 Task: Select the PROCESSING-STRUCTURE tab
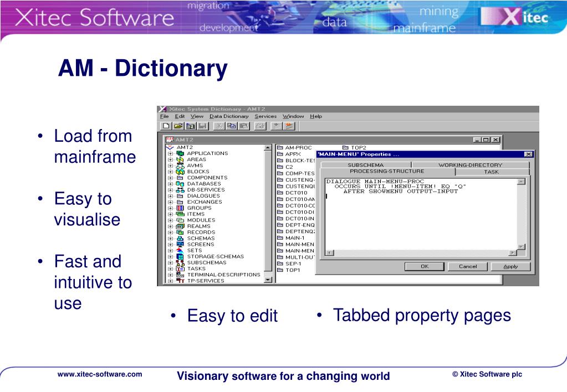click(x=387, y=171)
